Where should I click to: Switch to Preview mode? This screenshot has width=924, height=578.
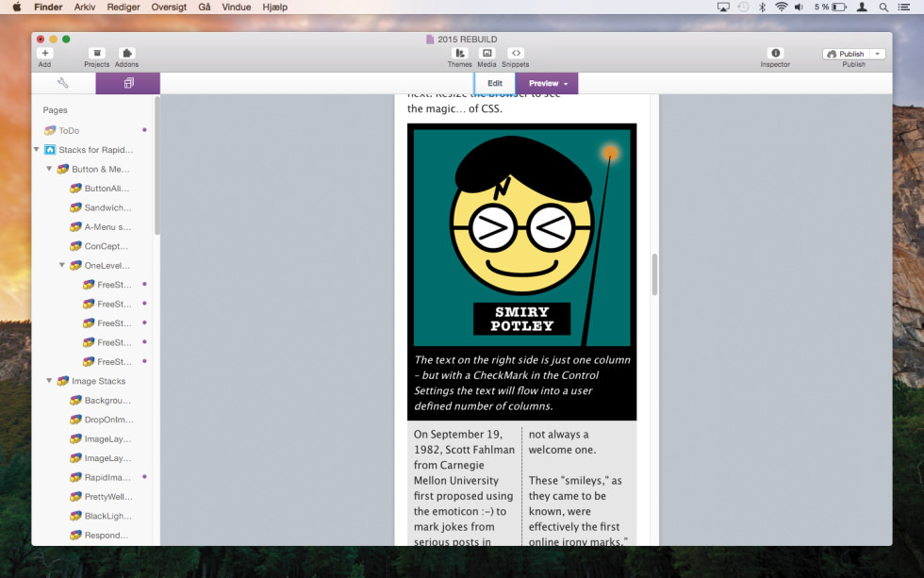click(548, 83)
